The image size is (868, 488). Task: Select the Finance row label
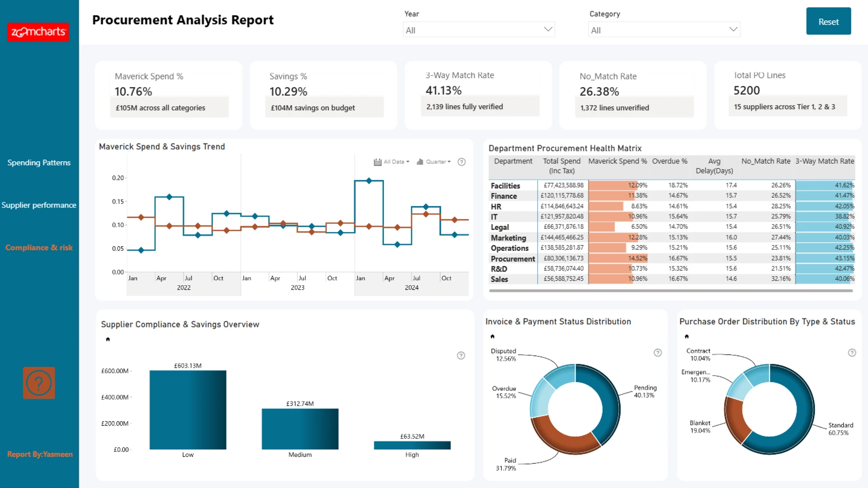click(x=504, y=196)
